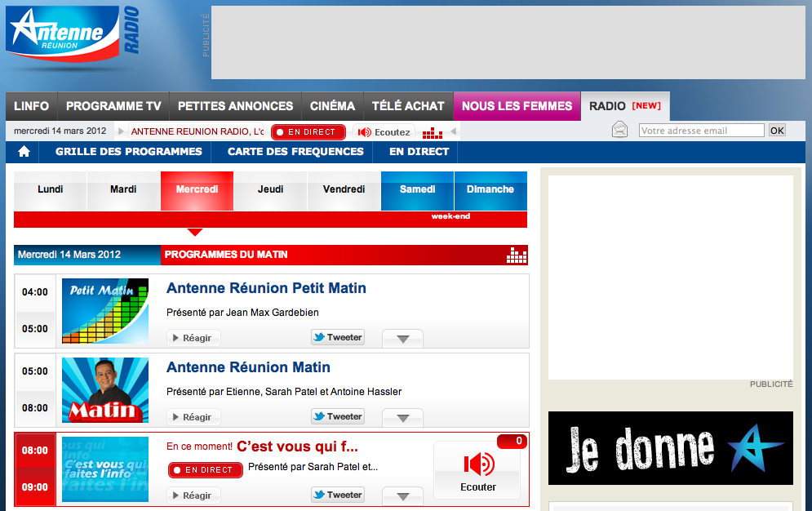Expand details for Antenne Réunion Matin
The image size is (812, 511).
[x=402, y=418]
